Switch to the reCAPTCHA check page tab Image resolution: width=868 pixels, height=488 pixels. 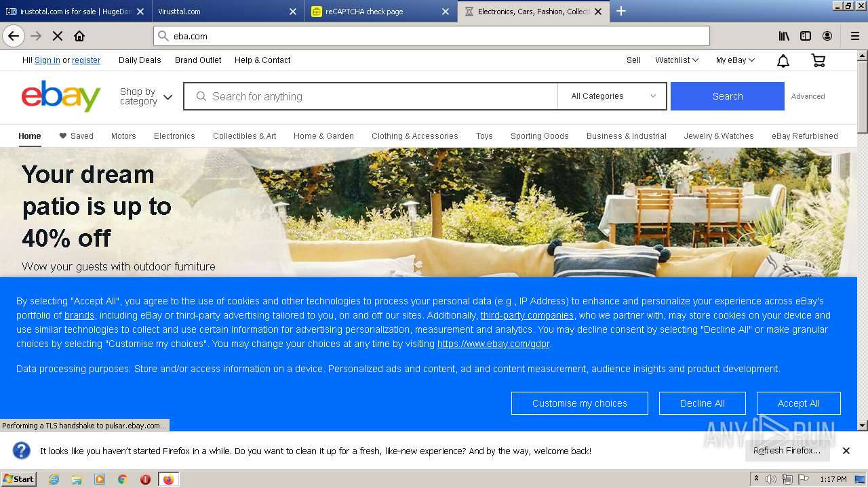(x=380, y=12)
